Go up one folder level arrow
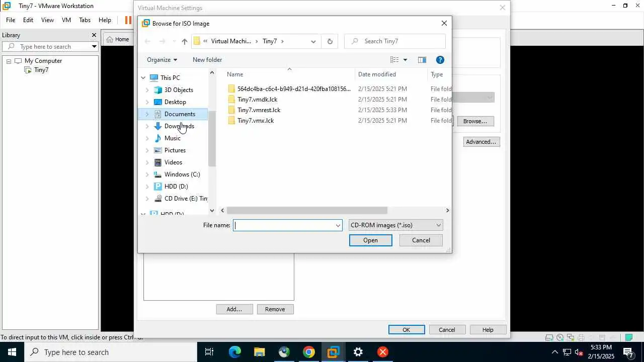The width and height of the screenshot is (644, 362). [x=185, y=41]
